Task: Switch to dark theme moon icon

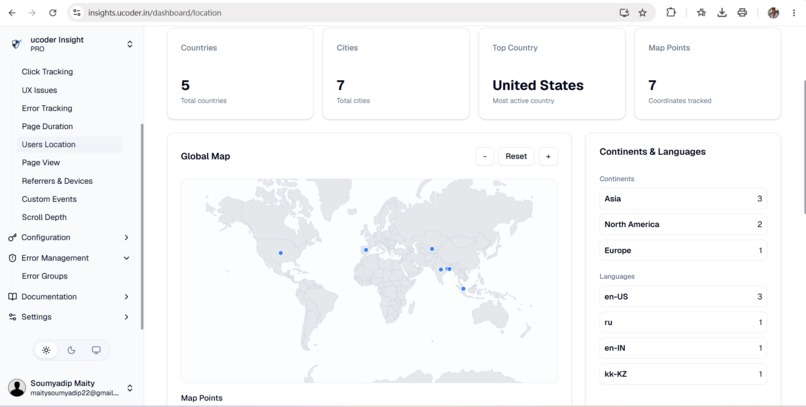Action: coord(71,350)
